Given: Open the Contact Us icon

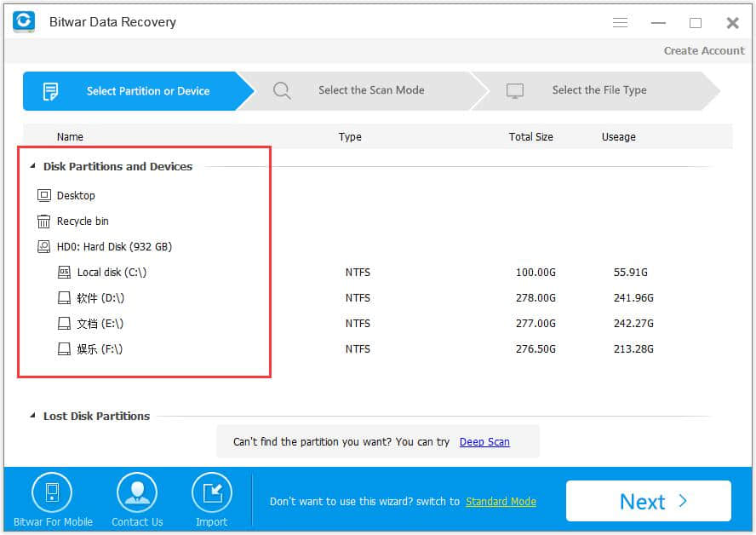Looking at the screenshot, I should click(x=137, y=492).
